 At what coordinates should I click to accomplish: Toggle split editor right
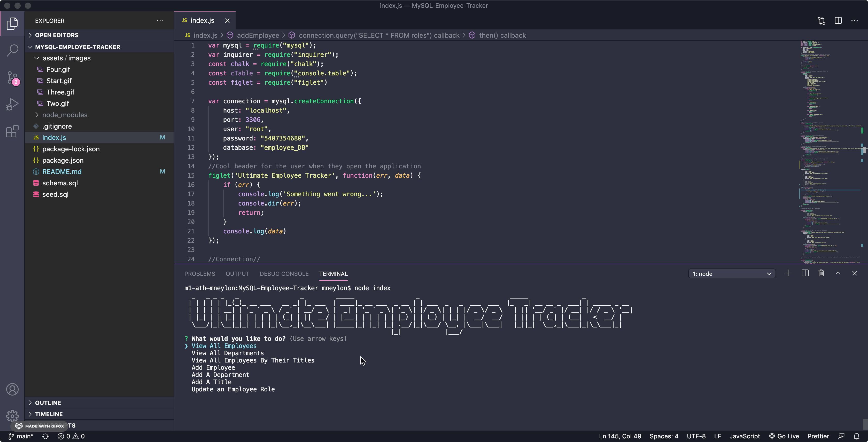coord(838,21)
